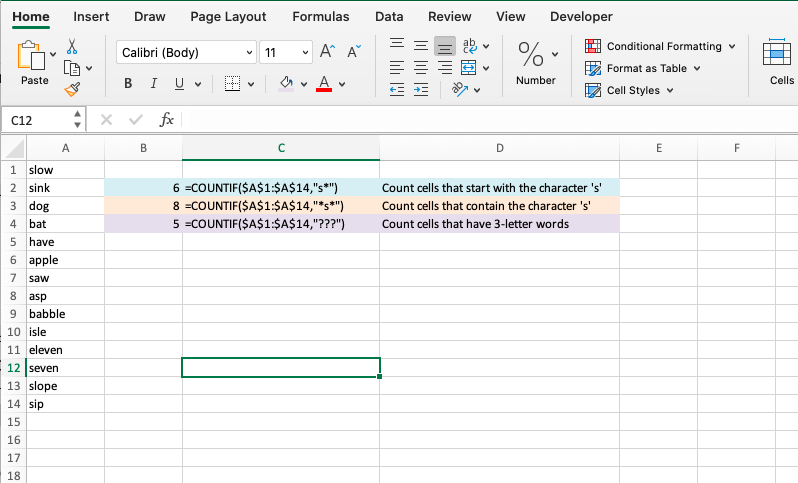
Task: Click the Paste clipboard icon
Action: coord(31,54)
